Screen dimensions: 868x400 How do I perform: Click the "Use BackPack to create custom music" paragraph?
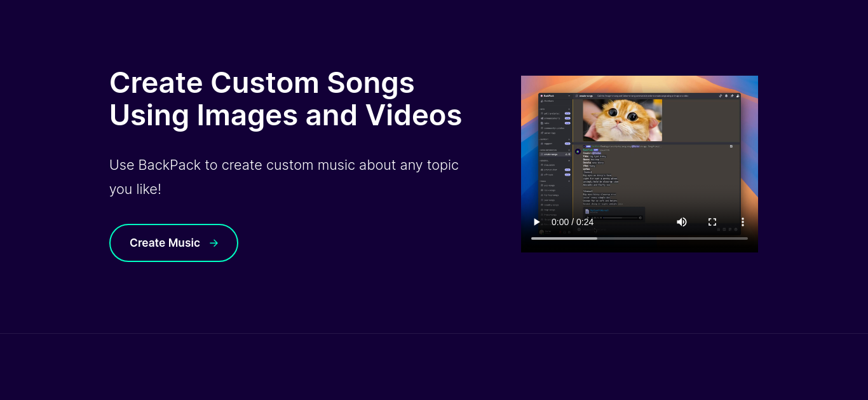point(284,177)
